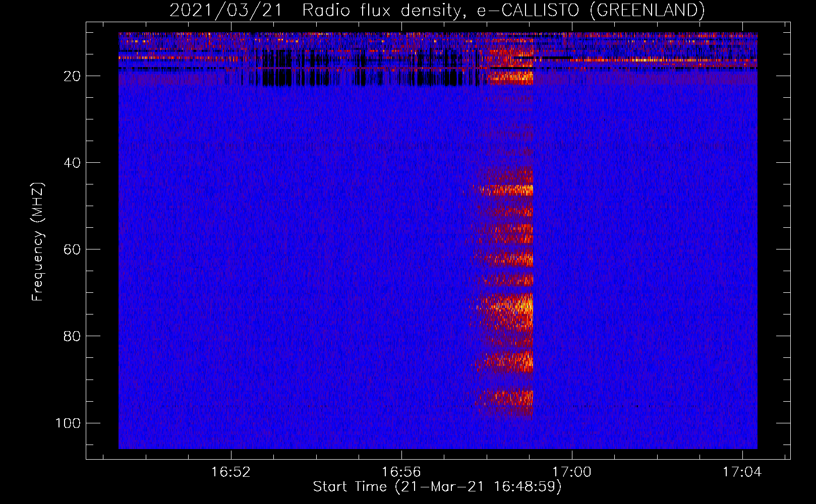Click the 100 frequency tick label

tap(68, 423)
